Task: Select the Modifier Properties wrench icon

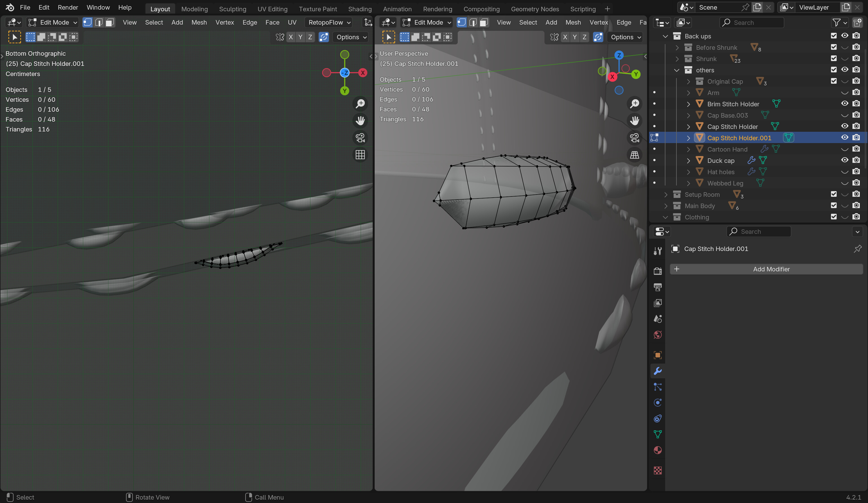Action: (657, 371)
